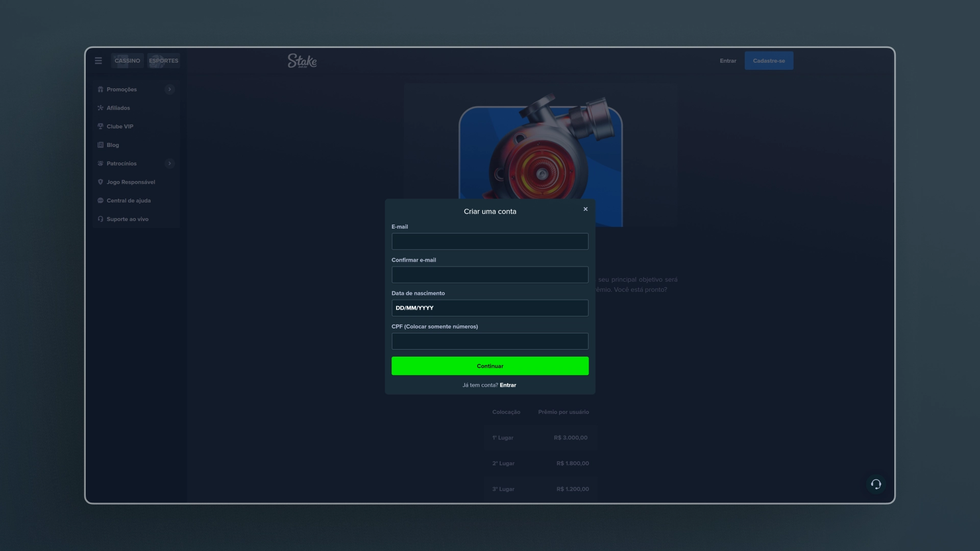Focus the E-mail input field
Image resolution: width=980 pixels, height=551 pixels.
click(x=489, y=242)
